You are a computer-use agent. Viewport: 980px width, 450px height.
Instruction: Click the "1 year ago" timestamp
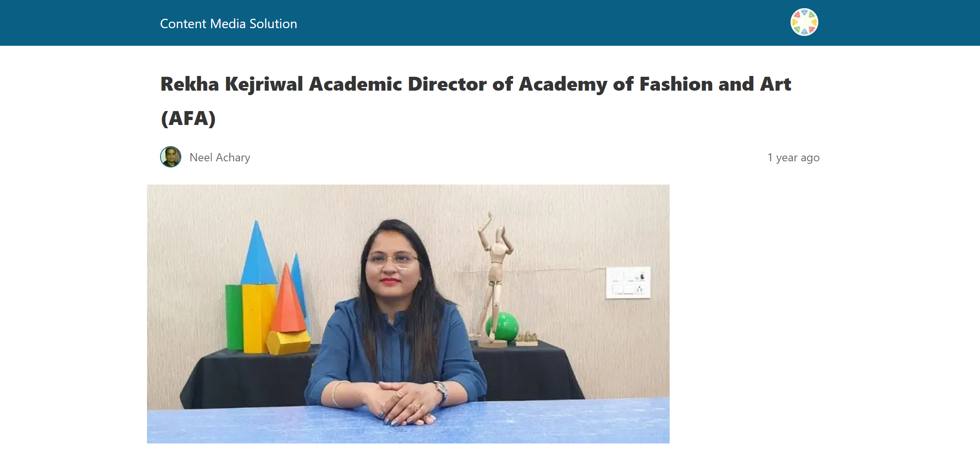(x=793, y=158)
